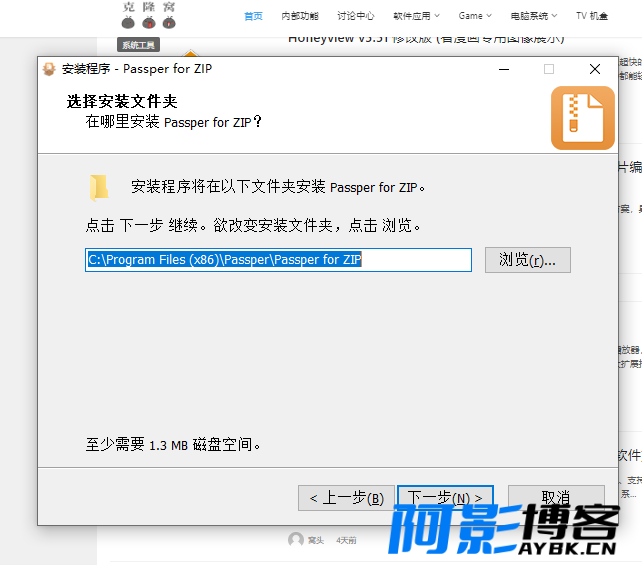Click the 克隆窝 site logo
Screen dimensions: 642x565
[149, 16]
